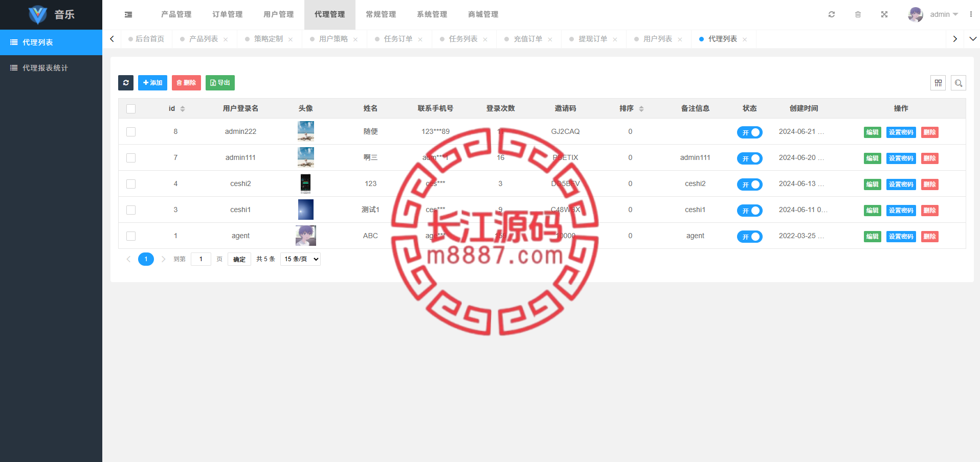Click 编辑 for the admin222 row
Viewport: 980px width, 462px height.
pyautogui.click(x=873, y=132)
